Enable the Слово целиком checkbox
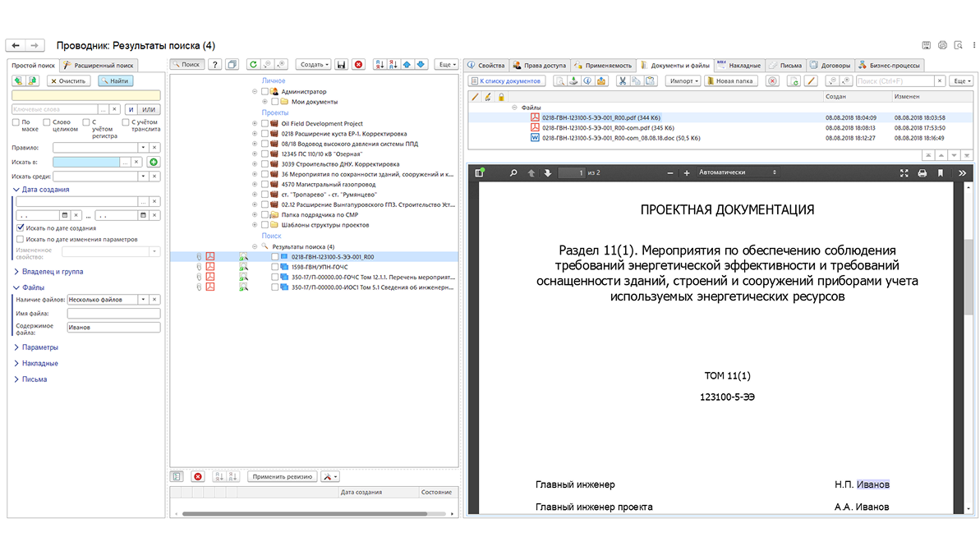The height and width of the screenshot is (560, 980). pos(46,122)
